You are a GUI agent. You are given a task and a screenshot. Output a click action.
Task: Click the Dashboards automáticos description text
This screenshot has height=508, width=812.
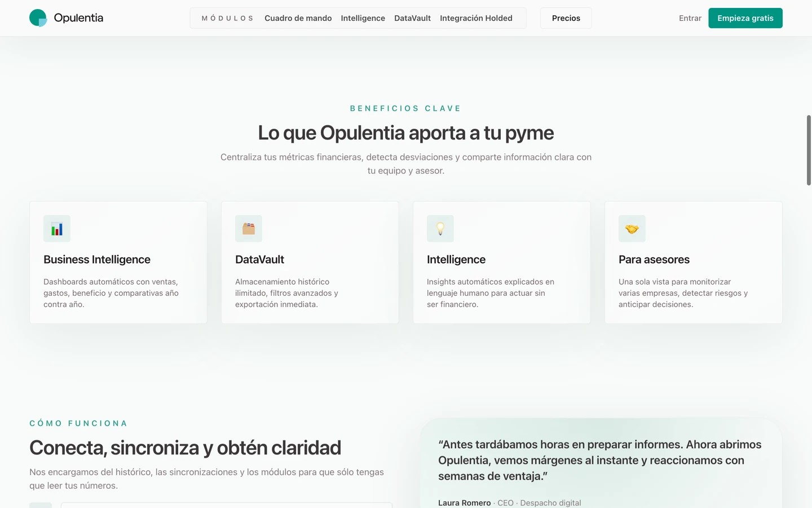click(111, 293)
